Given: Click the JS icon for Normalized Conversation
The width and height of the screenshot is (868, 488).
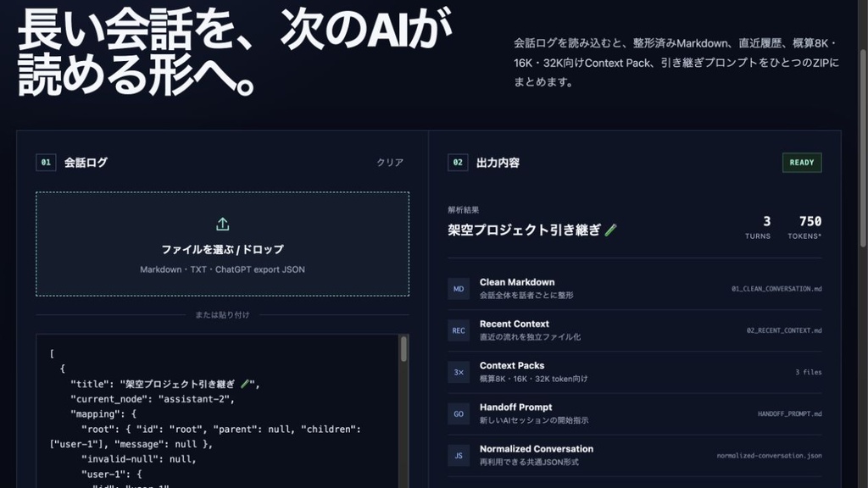Looking at the screenshot, I should tap(459, 456).
